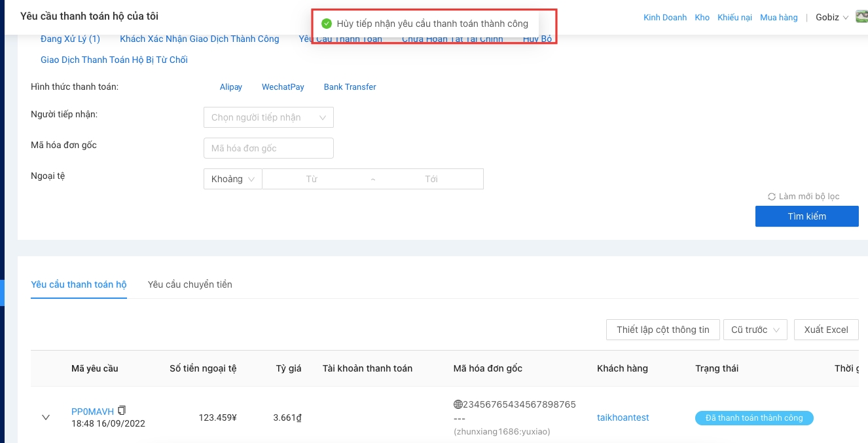The image size is (868, 443).
Task: Click the user avatar next to Gobiz
Action: point(861,17)
